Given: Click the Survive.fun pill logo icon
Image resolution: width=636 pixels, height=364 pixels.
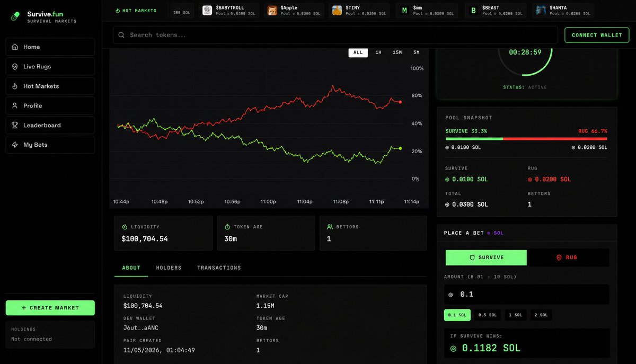Looking at the screenshot, I should coord(15,16).
